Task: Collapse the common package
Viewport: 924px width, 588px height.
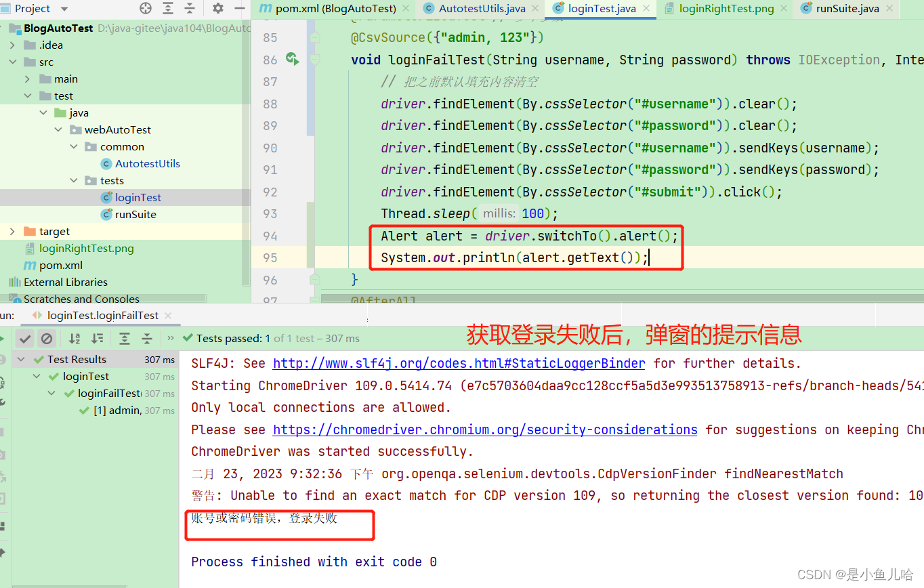Action: pos(74,147)
